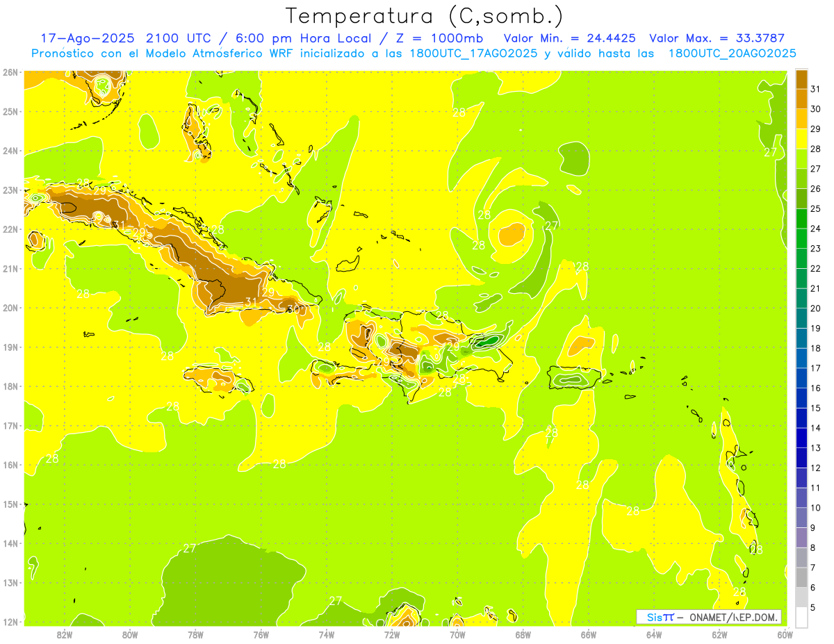This screenshot has width=834, height=644.
Task: Click the legend band between 30 and 31
Action: point(801,97)
